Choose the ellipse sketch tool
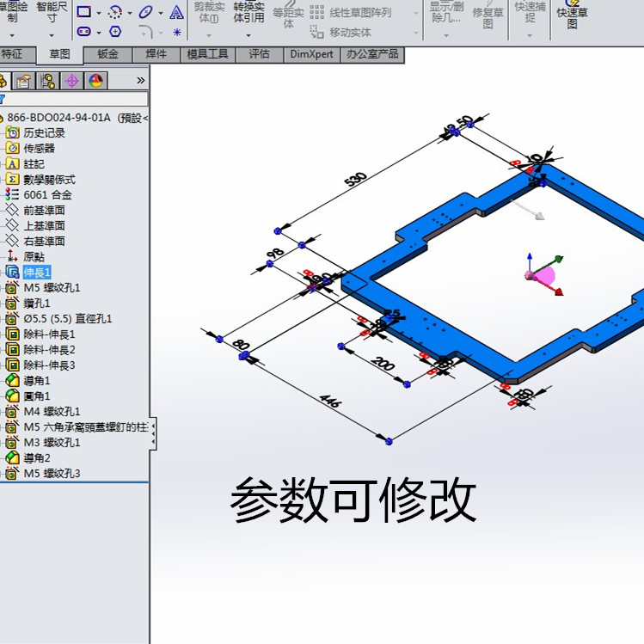This screenshot has height=644, width=644. tap(146, 12)
